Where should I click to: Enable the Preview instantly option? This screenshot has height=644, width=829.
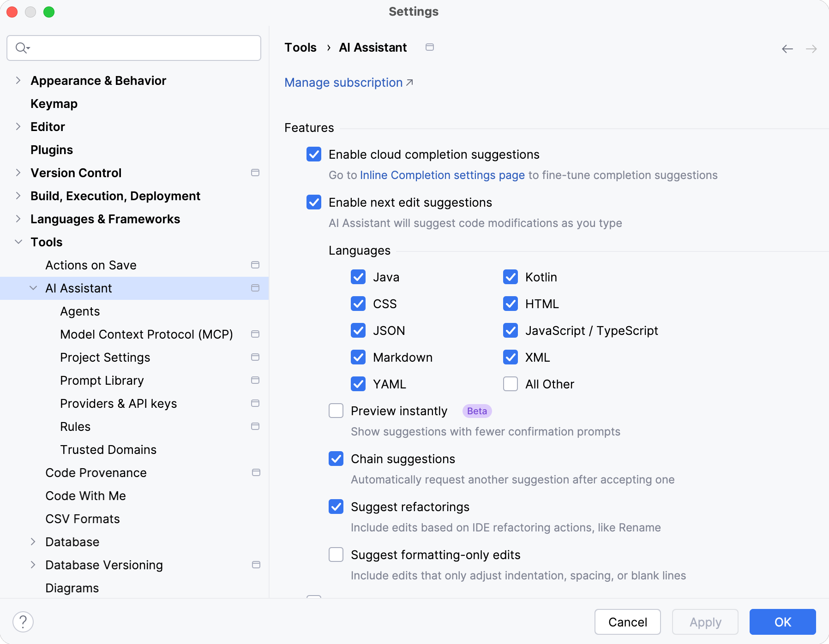pos(336,411)
